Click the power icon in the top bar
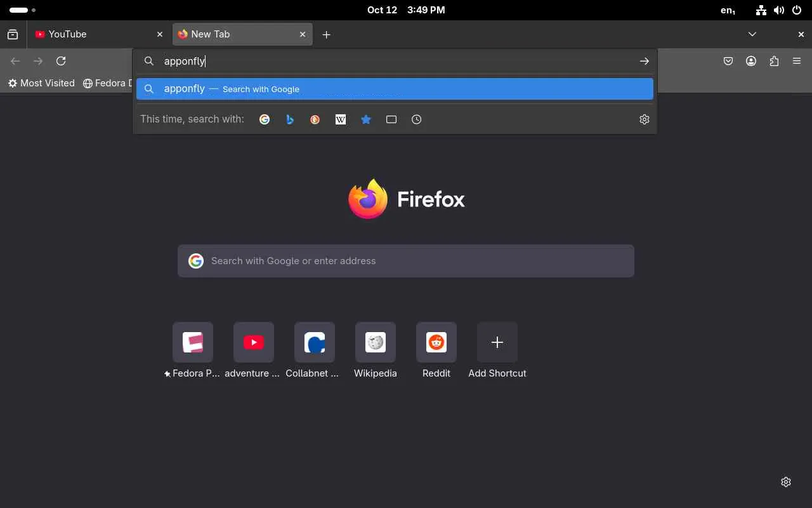Screen dimensions: 812x508 tap(797, 10)
